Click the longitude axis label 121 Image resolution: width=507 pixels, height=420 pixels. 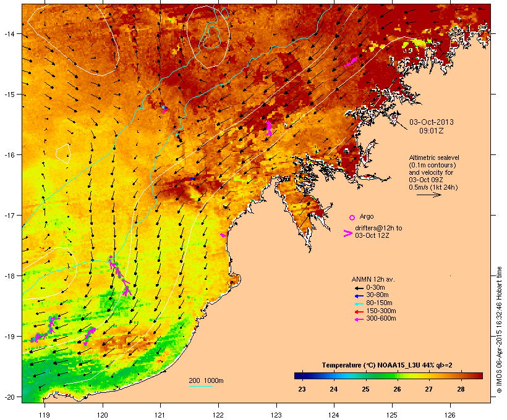tap(160, 415)
